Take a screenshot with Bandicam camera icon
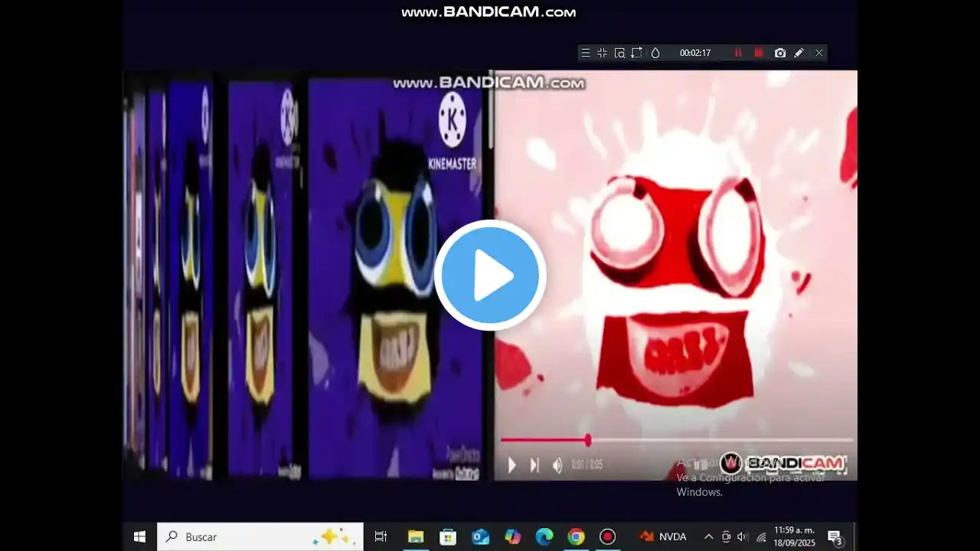This screenshot has height=551, width=980. pos(780,53)
